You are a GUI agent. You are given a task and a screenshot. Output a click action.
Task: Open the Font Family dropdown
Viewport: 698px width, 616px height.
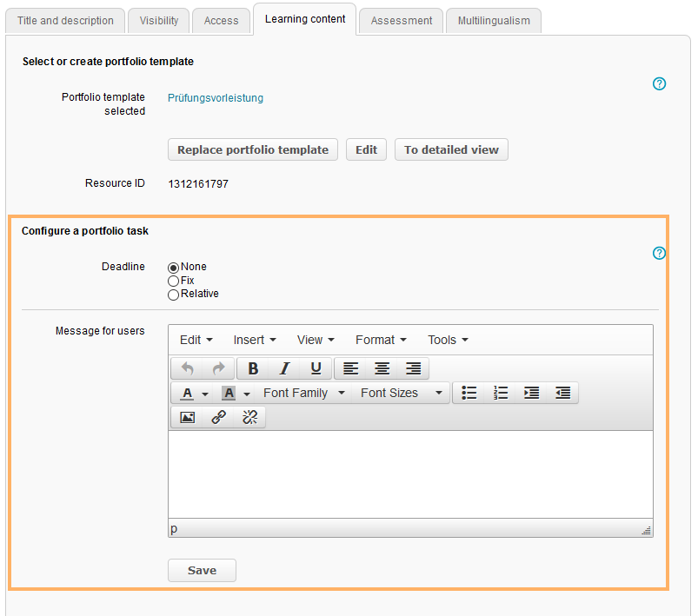(x=303, y=393)
